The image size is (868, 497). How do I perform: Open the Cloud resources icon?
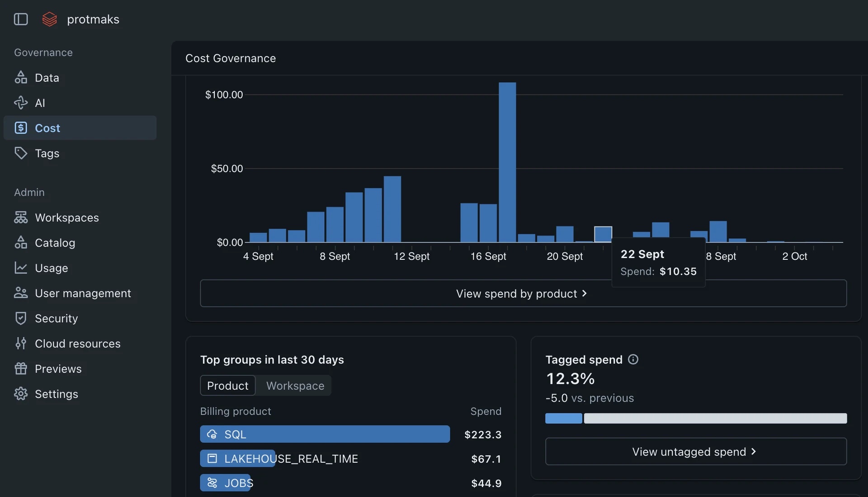click(21, 343)
